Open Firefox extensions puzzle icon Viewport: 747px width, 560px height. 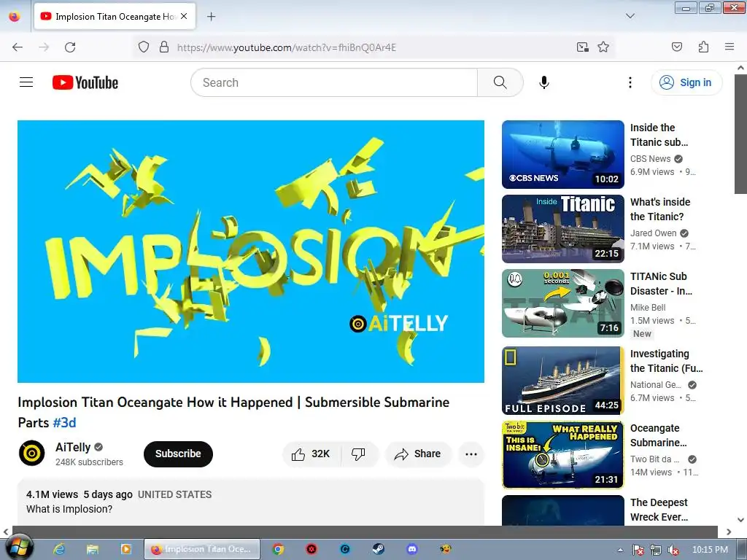(x=703, y=47)
